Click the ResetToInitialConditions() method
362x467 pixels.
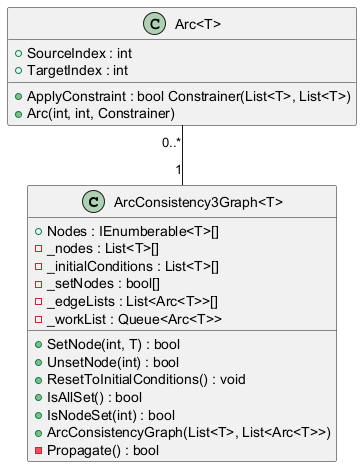[146, 380]
